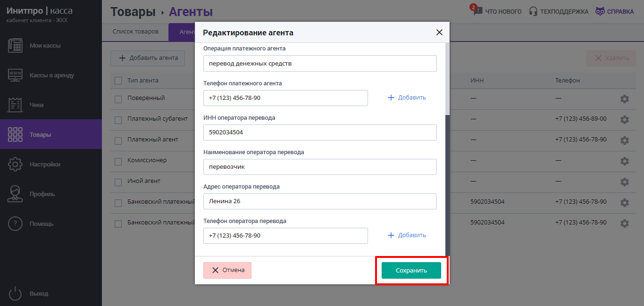Check the Платежный субагент row checkbox
The width and height of the screenshot is (644, 306).
(x=118, y=120)
